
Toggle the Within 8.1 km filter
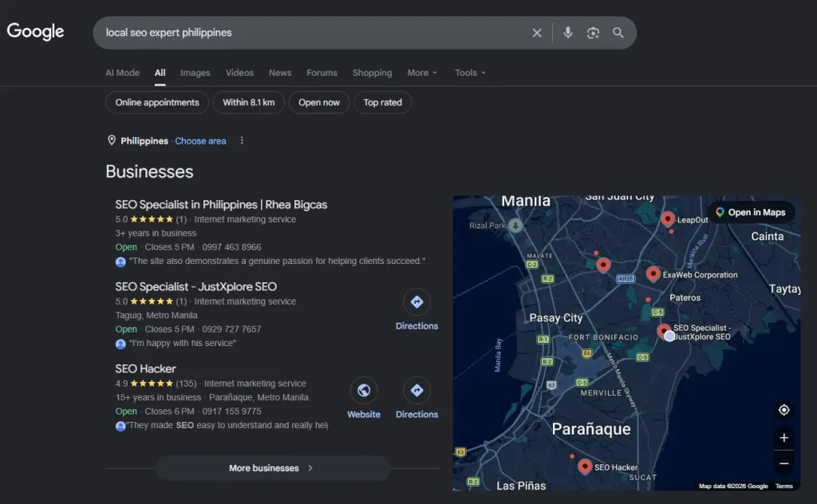pyautogui.click(x=249, y=103)
